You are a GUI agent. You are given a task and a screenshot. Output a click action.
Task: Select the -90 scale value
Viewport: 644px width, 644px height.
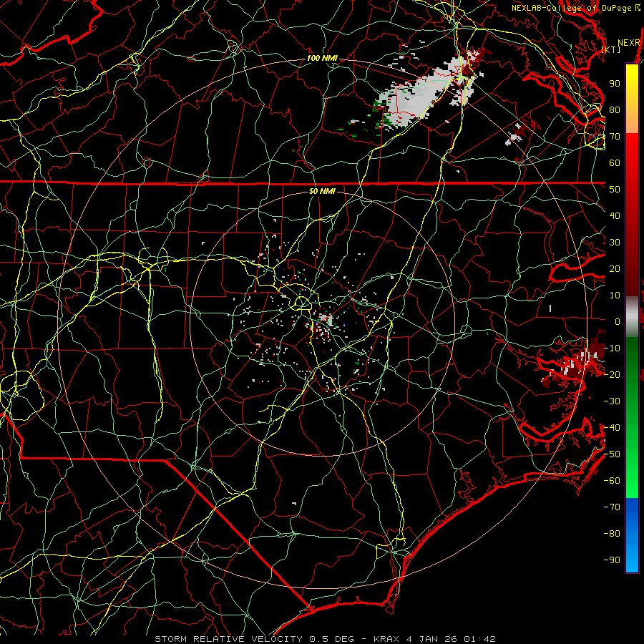[x=612, y=560]
